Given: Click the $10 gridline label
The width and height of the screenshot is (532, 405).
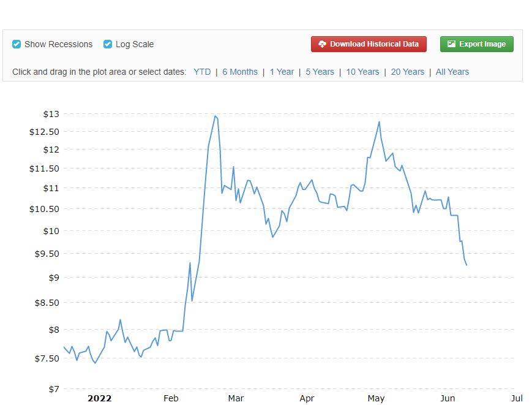Looking at the screenshot, I should coord(51,231).
